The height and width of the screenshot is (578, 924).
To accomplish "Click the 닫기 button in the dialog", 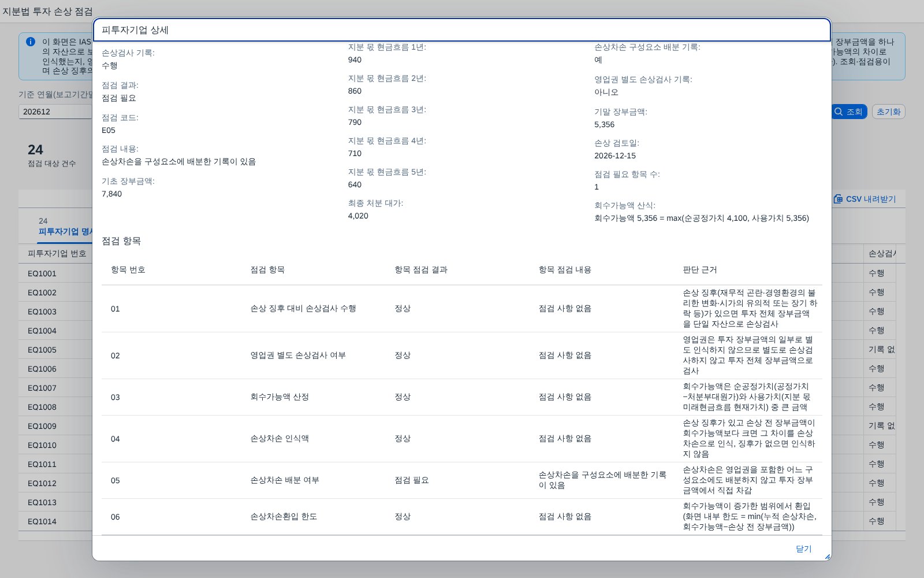I will pos(803,549).
